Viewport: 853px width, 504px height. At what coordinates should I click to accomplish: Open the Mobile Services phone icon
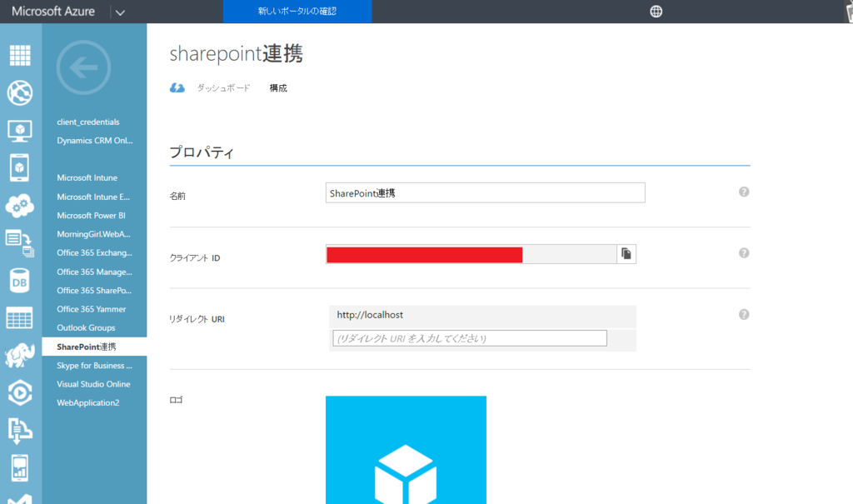tap(20, 167)
